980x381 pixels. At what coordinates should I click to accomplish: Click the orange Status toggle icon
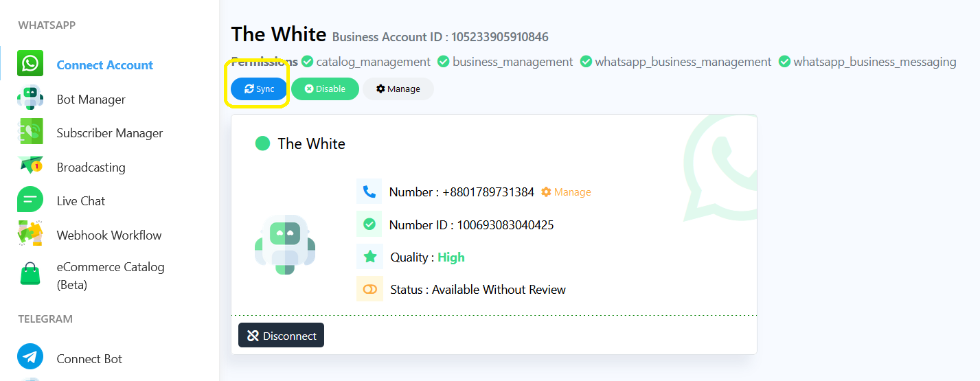point(369,289)
